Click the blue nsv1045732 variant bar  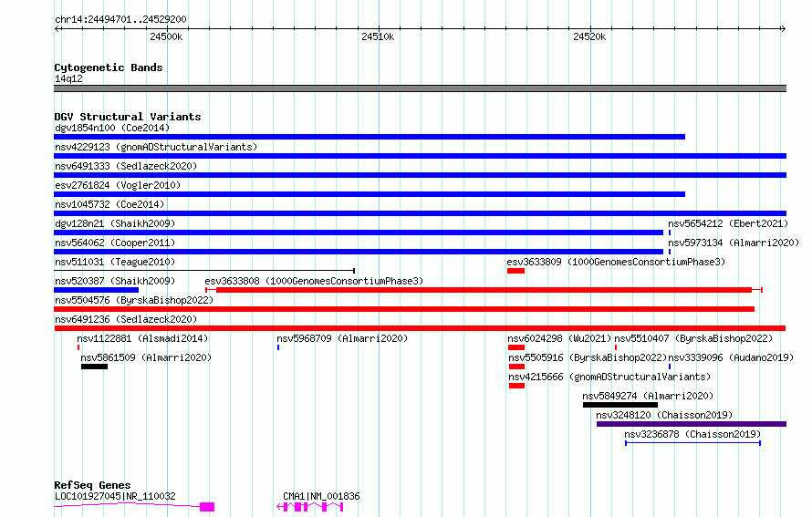coord(420,213)
